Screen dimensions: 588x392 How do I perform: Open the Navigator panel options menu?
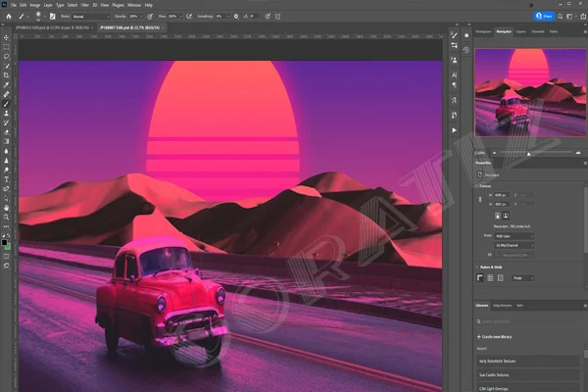pyautogui.click(x=585, y=32)
